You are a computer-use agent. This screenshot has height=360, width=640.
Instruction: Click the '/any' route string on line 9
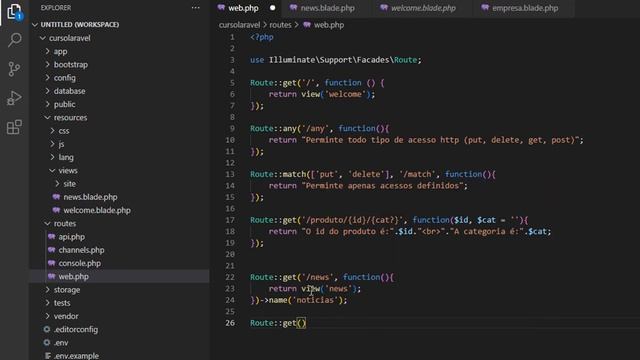point(315,129)
